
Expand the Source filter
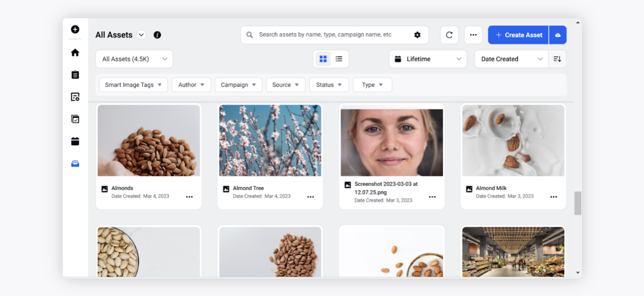point(286,85)
